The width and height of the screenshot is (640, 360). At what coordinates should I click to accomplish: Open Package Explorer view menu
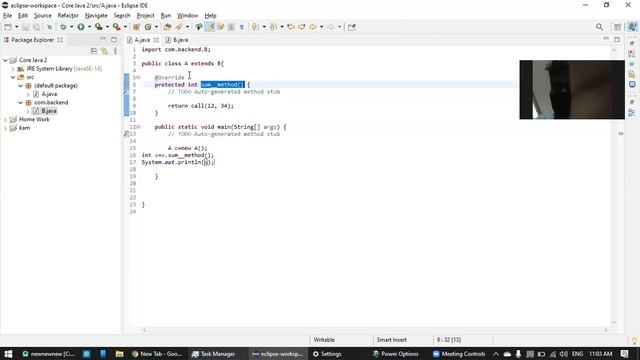[115, 51]
